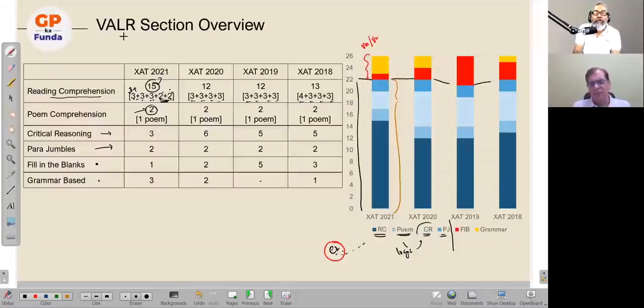
Task: Click the Text tool icon
Action: point(11,206)
